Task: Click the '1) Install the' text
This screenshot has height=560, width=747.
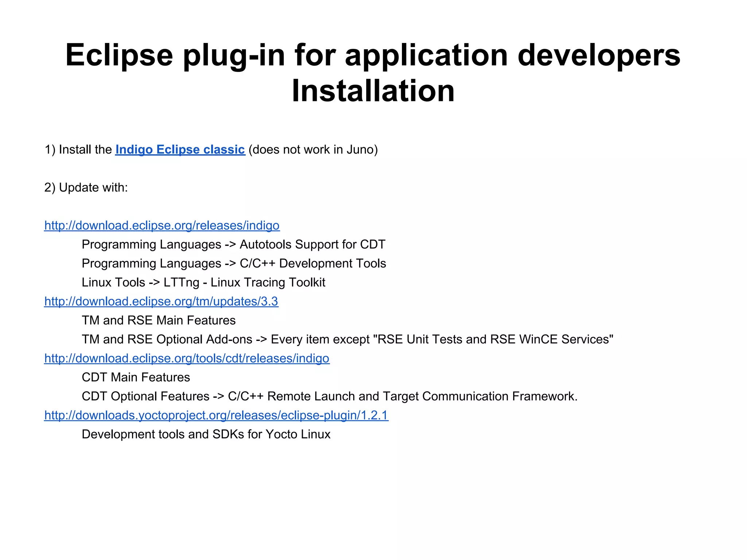Action: click(x=78, y=150)
